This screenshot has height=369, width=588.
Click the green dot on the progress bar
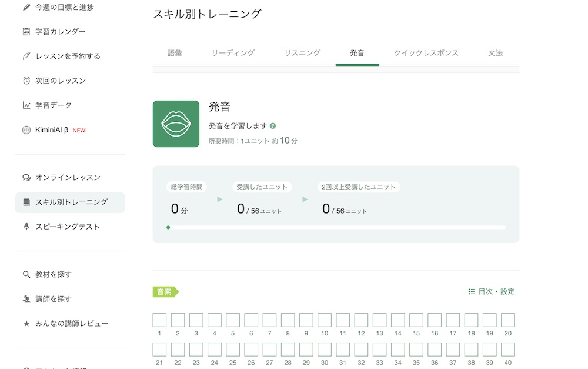click(x=168, y=228)
